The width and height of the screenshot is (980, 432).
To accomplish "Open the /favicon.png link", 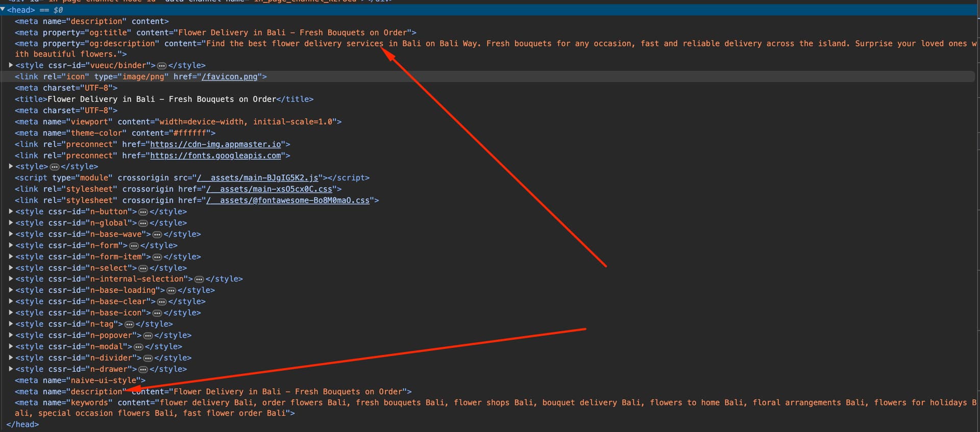I will tap(230, 77).
